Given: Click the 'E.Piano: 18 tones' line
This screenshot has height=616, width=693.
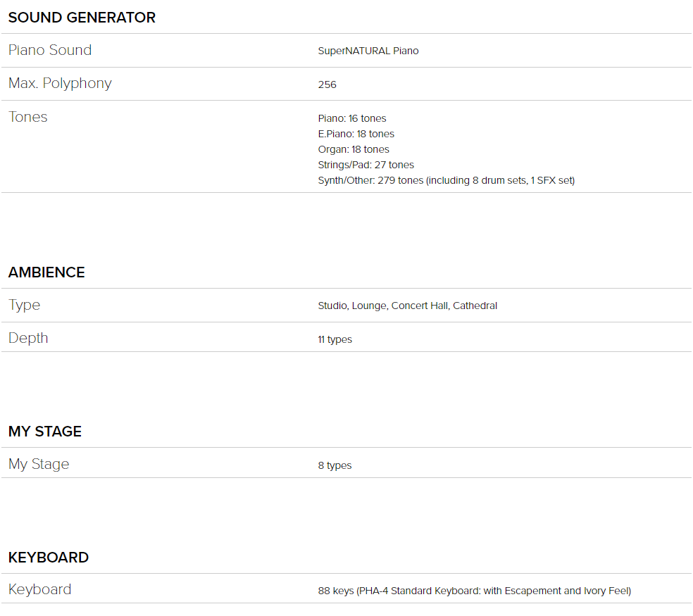Looking at the screenshot, I should click(356, 134).
